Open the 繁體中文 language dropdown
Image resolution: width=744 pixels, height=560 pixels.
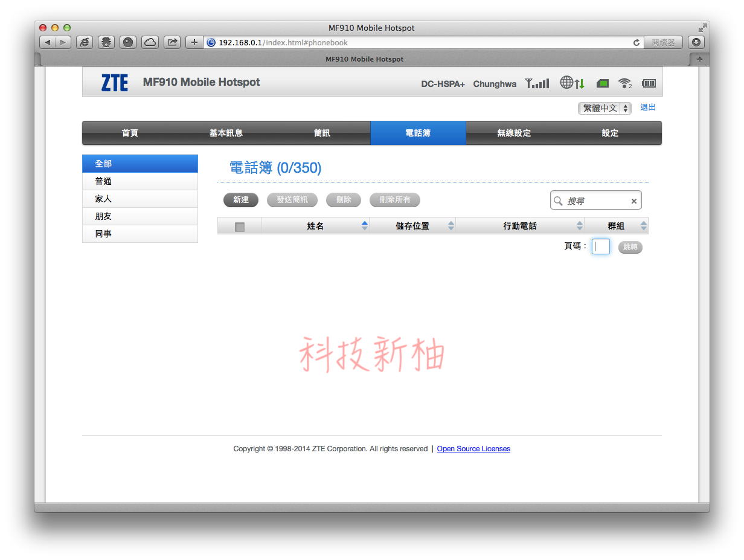(604, 108)
